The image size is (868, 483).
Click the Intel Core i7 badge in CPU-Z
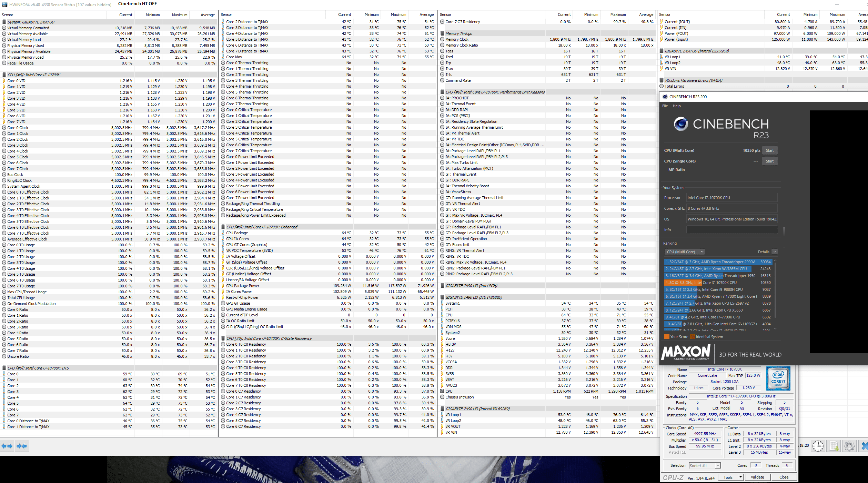pos(778,378)
